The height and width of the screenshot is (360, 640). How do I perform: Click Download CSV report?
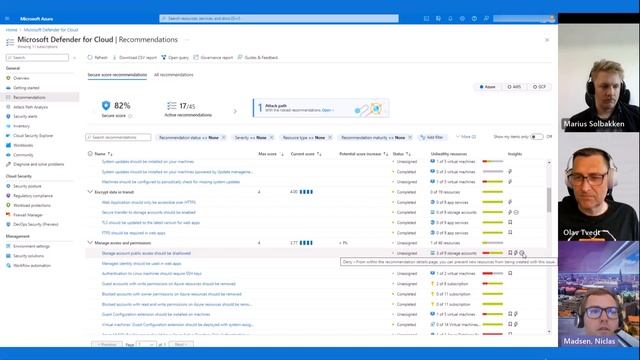click(134, 58)
